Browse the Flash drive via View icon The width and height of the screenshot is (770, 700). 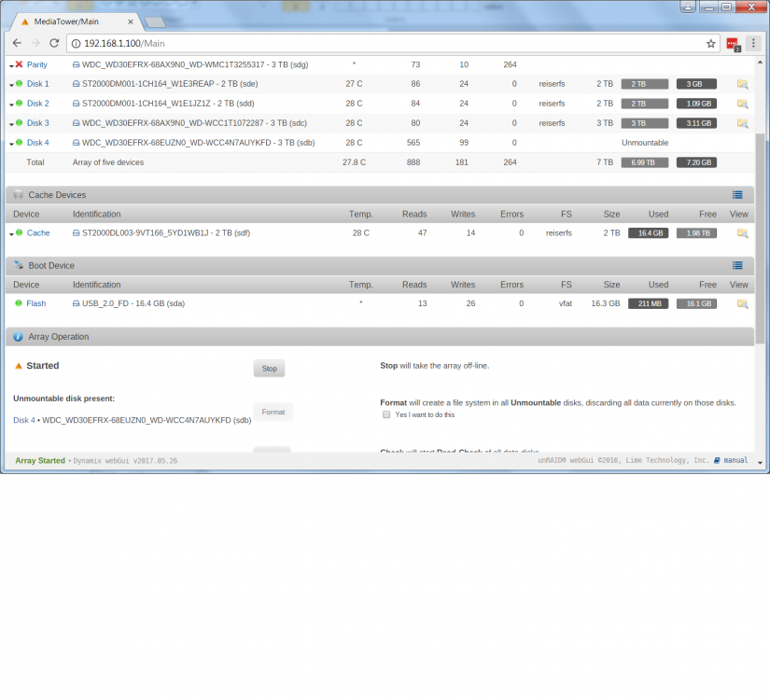point(743,303)
